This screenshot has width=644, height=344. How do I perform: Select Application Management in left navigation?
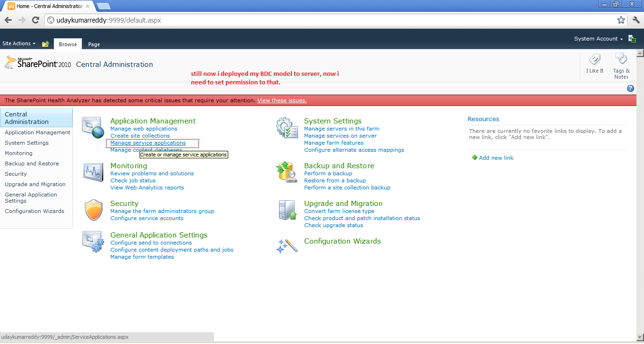coord(37,132)
